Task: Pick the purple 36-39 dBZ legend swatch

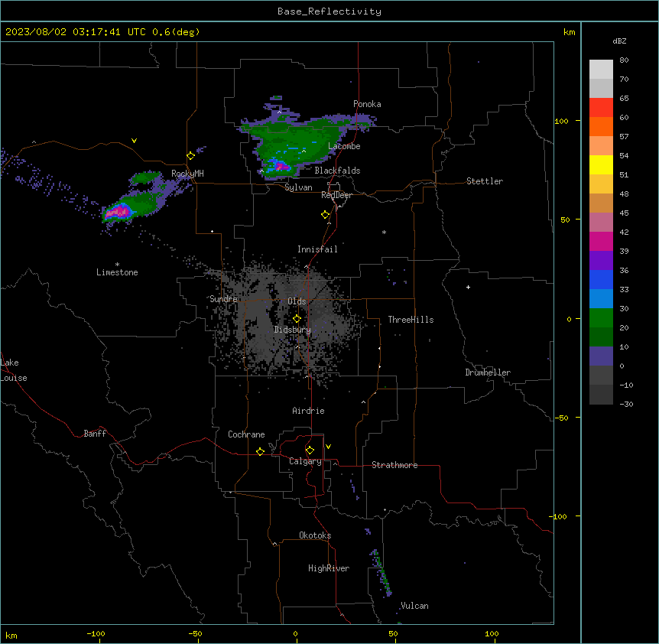Action: (601, 261)
